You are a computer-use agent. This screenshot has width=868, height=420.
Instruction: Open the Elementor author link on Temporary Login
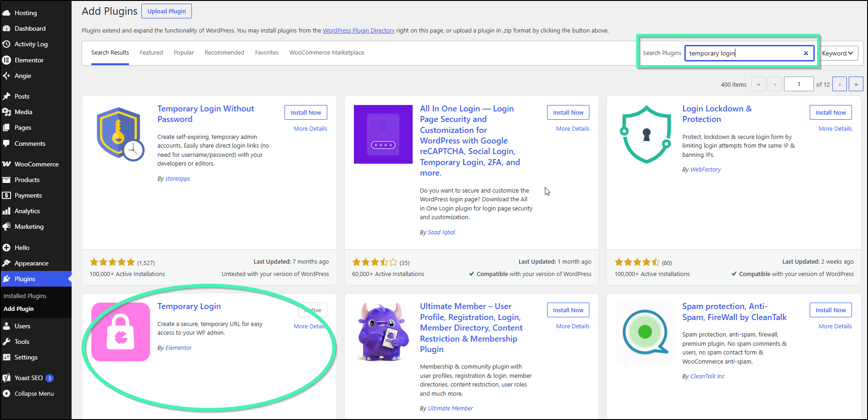tap(179, 348)
